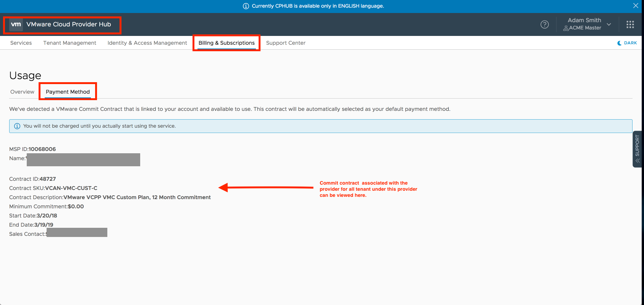
Task: Expand the Support side panel
Action: [x=637, y=149]
